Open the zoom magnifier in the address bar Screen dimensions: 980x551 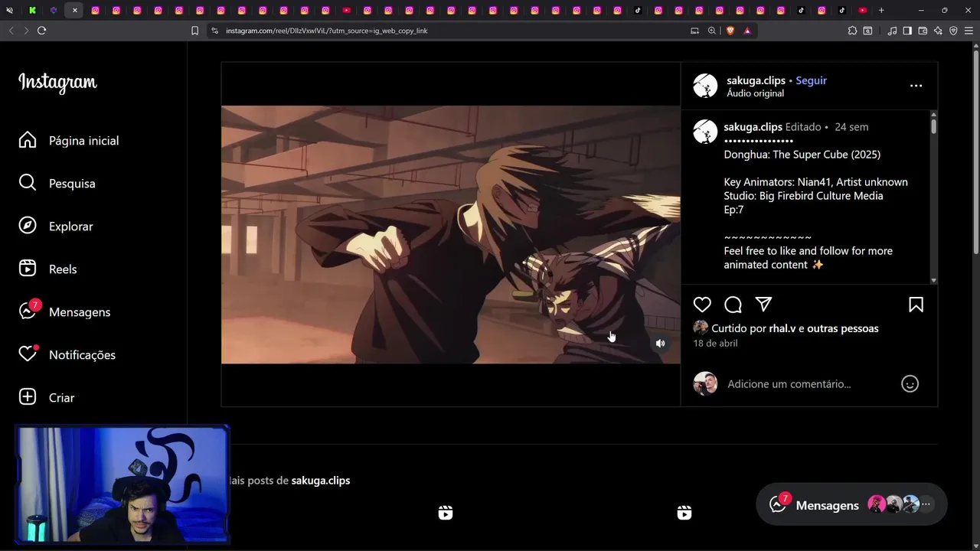[x=712, y=31]
